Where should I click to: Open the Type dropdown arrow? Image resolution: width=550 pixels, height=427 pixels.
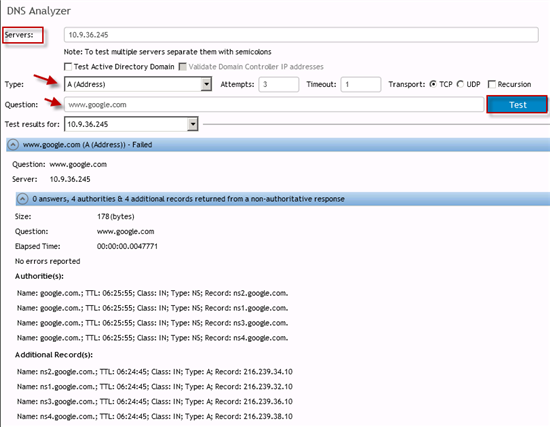coord(206,84)
